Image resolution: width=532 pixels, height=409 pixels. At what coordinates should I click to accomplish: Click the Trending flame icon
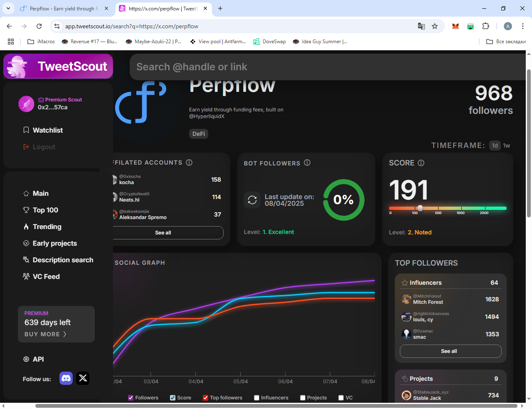(26, 227)
